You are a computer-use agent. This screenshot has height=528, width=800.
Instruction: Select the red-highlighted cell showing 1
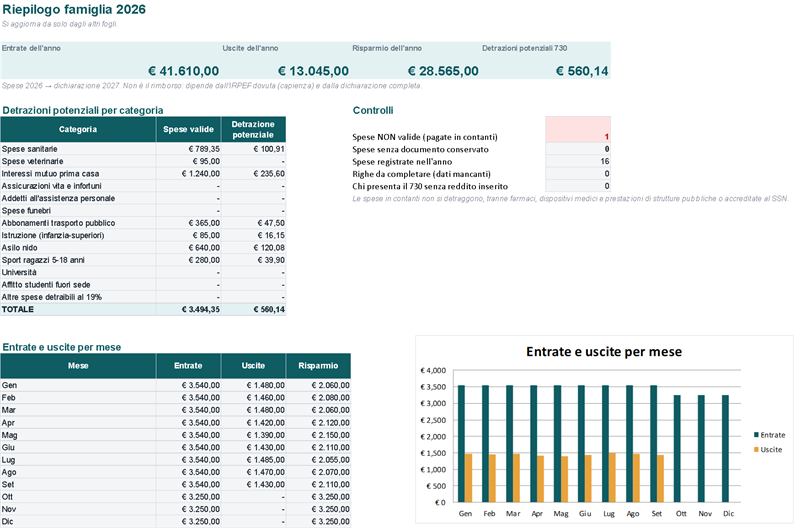coord(578,129)
